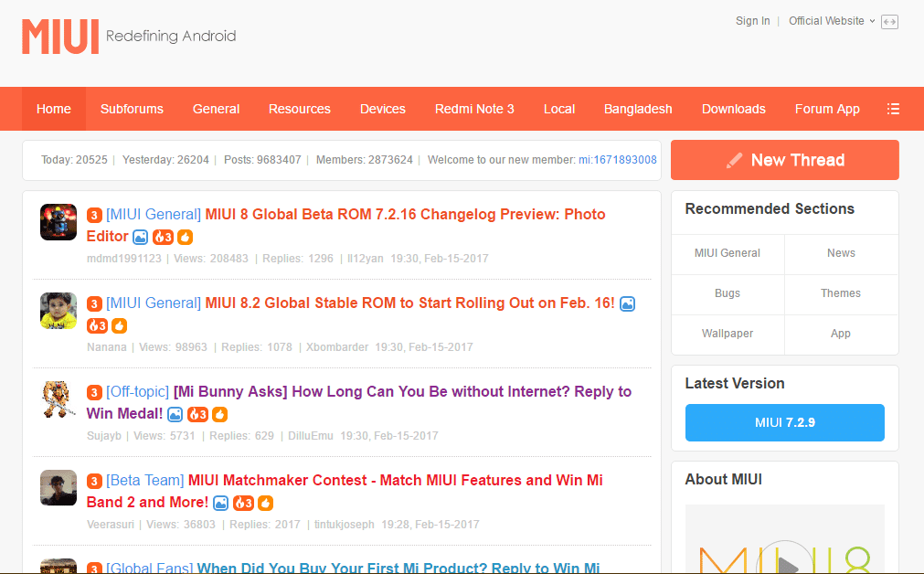The width and height of the screenshot is (924, 574).
Task: Click image icon on Win Medal thread
Action: point(175,414)
